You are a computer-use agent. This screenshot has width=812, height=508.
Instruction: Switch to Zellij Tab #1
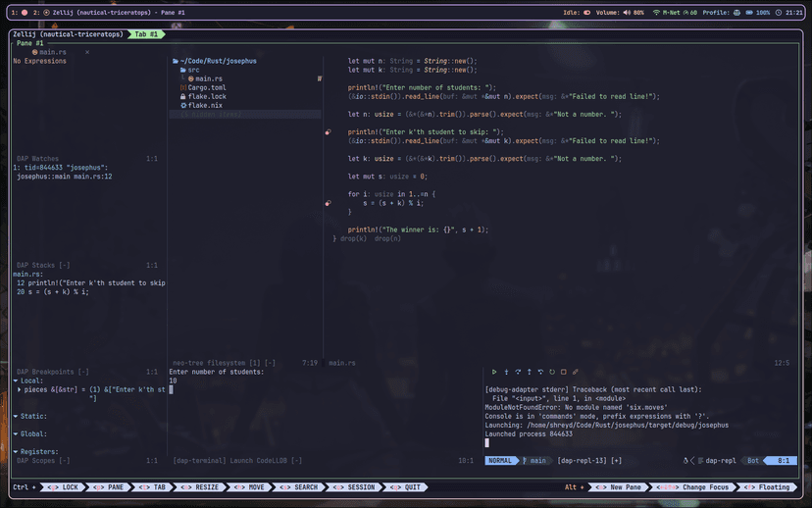click(x=146, y=33)
